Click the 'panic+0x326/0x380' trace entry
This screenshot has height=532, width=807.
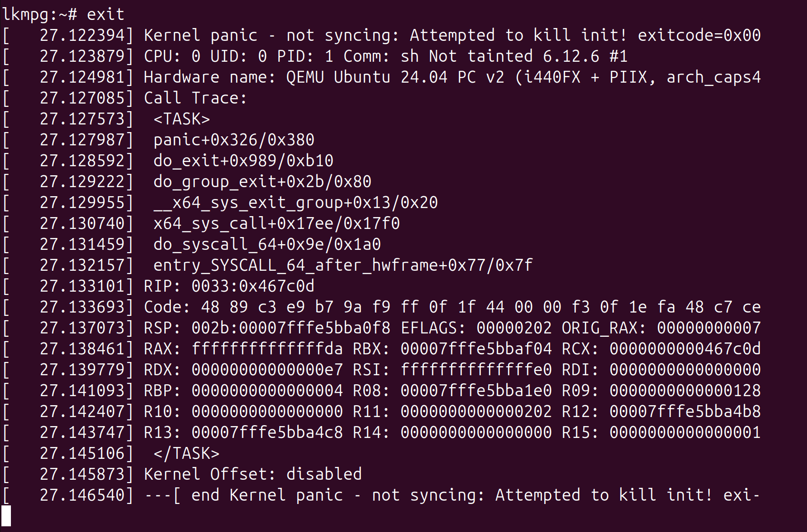pyautogui.click(x=234, y=140)
